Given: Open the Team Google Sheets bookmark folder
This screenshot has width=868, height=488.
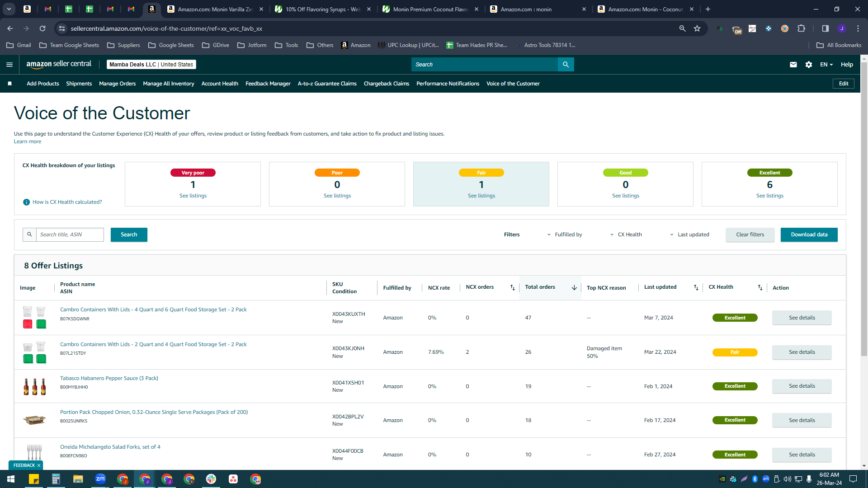Looking at the screenshot, I should [x=69, y=45].
